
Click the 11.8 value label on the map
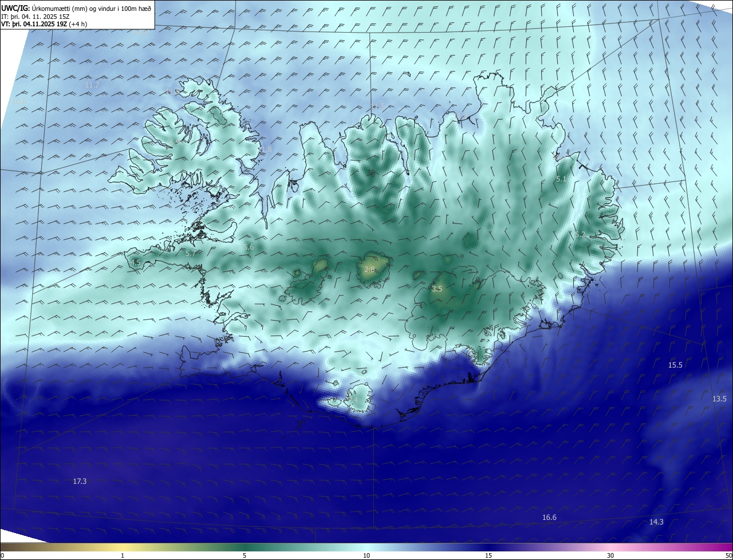click(x=265, y=149)
